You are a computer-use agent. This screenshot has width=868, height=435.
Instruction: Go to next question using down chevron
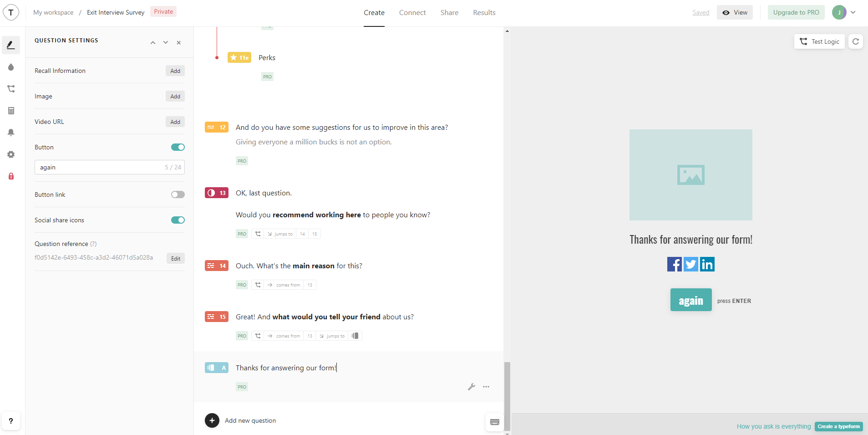(x=166, y=43)
